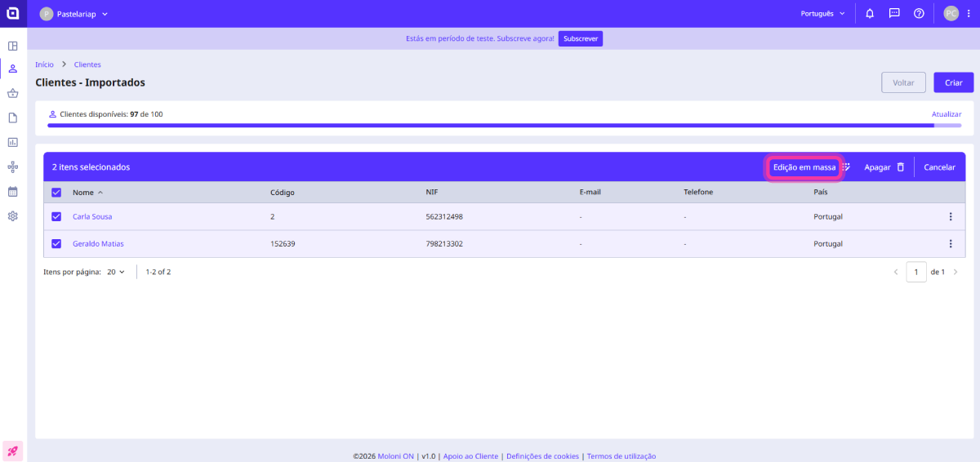Open the chat messages icon
Screen dimensions: 980x462
894,14
